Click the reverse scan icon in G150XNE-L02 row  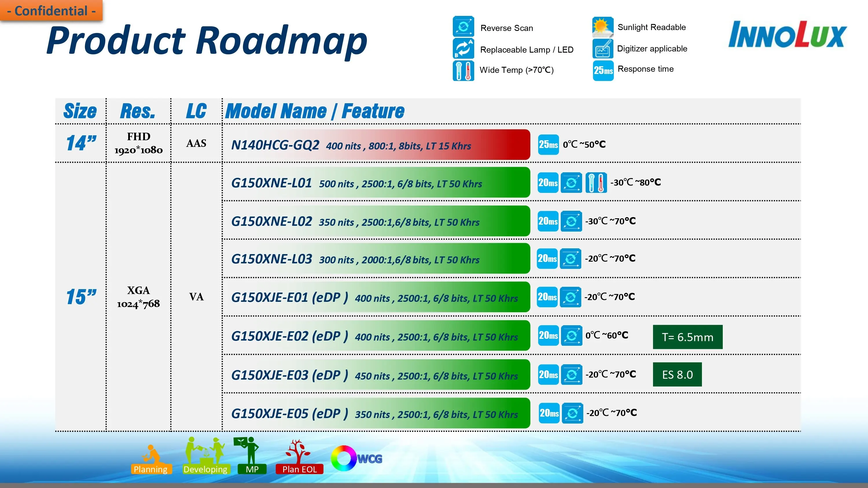pyautogui.click(x=571, y=221)
